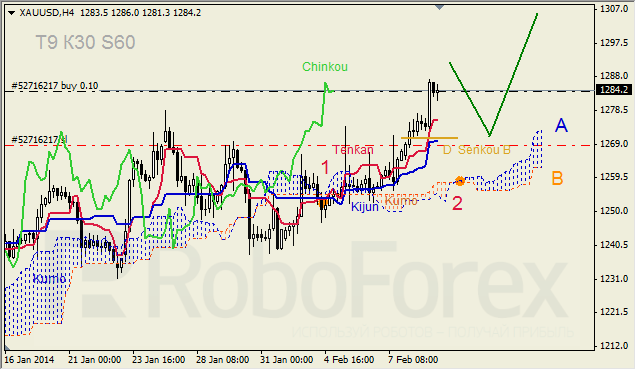Click the 1307.0 price scale label
This screenshot has height=370, width=636.
coord(614,9)
